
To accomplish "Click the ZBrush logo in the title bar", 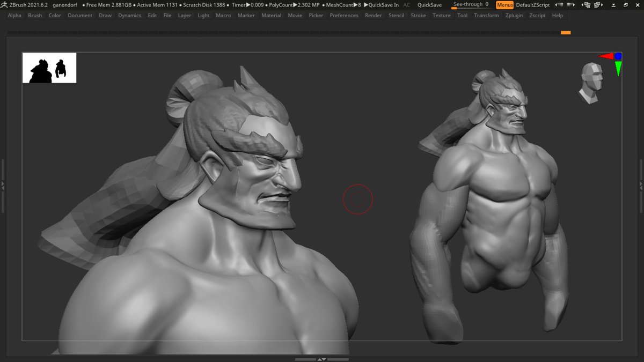I will point(4,4).
